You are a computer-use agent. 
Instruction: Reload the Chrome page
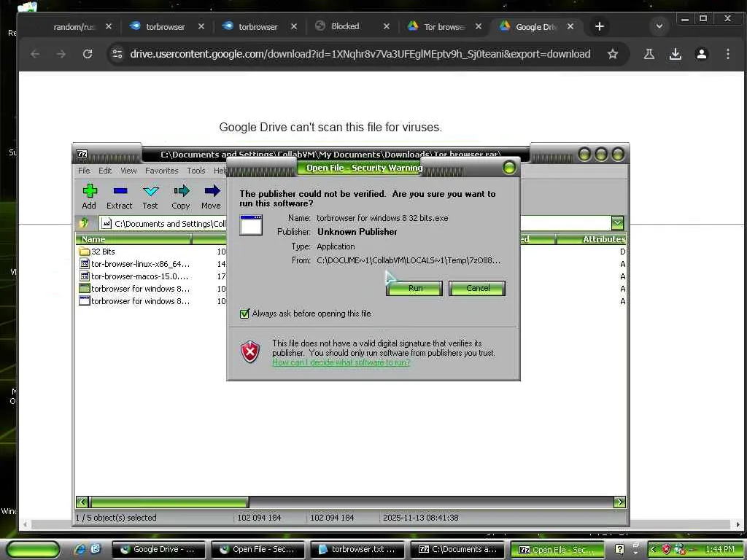[88, 54]
